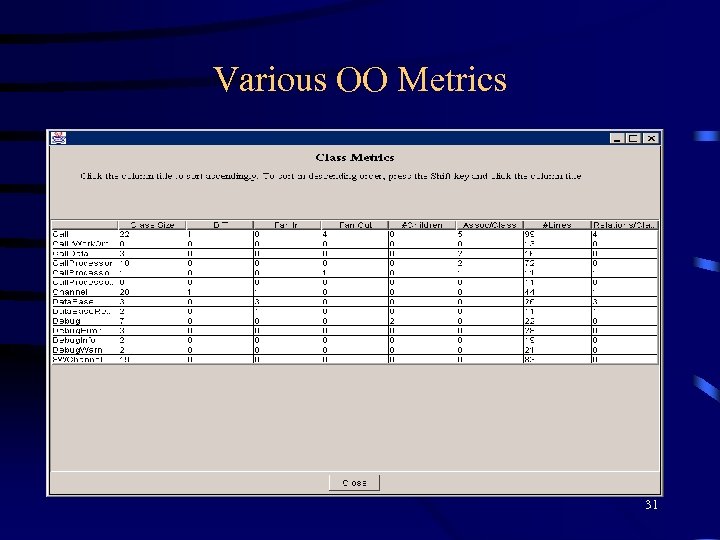Click #Lines value 72 in CallProcessor row
This screenshot has width=720, height=540.
point(529,263)
